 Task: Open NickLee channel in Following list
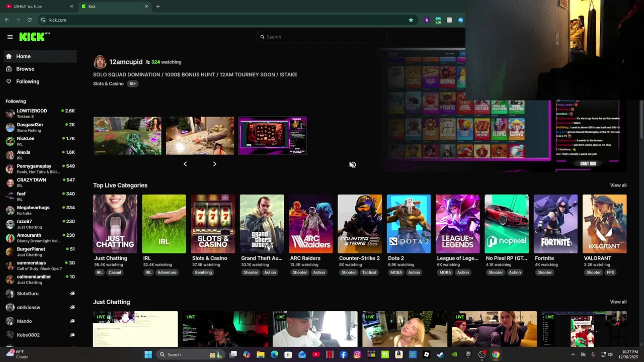40,141
